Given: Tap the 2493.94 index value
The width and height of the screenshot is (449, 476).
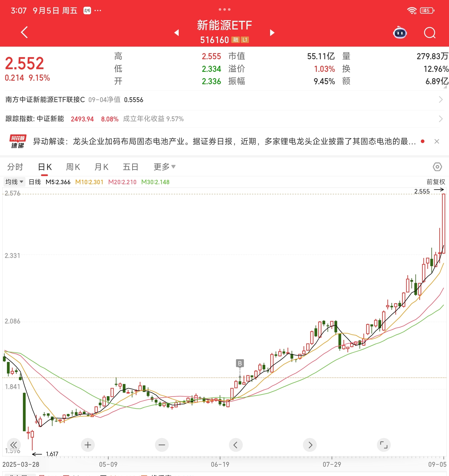Looking at the screenshot, I should 82,119.
